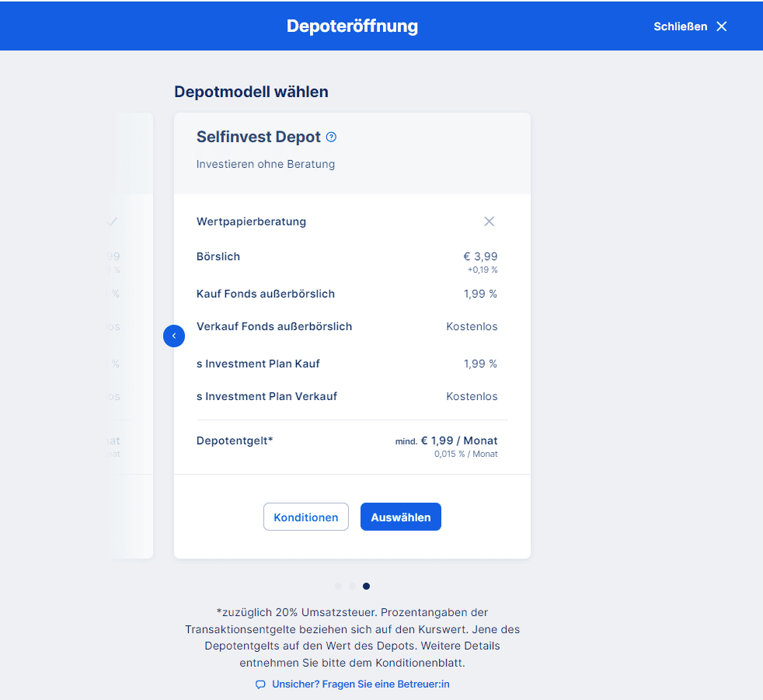Choose the depot with Auswählen button
This screenshot has height=700, width=763.
coord(400,517)
